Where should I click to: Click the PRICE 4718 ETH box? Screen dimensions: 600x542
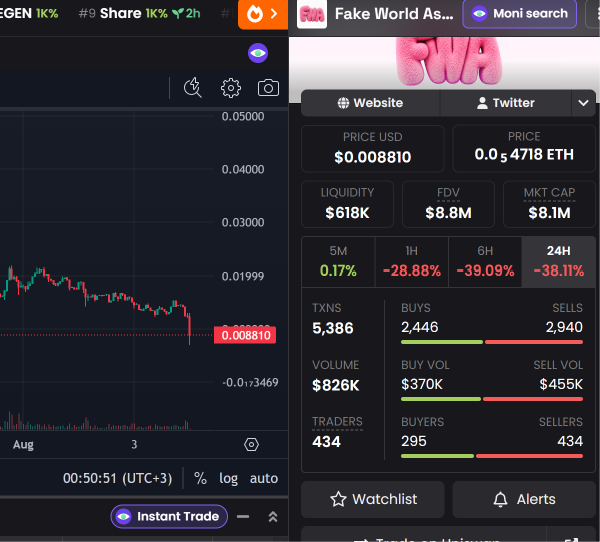click(x=524, y=149)
